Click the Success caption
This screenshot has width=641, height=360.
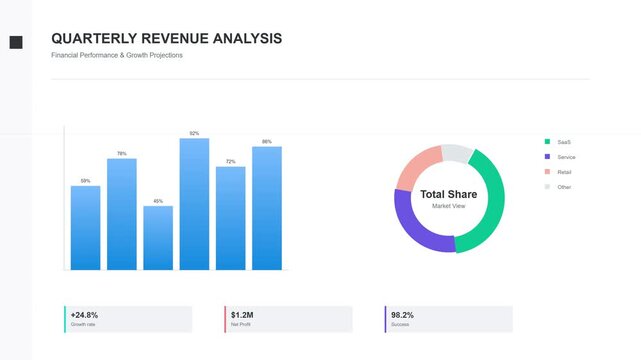(400, 324)
